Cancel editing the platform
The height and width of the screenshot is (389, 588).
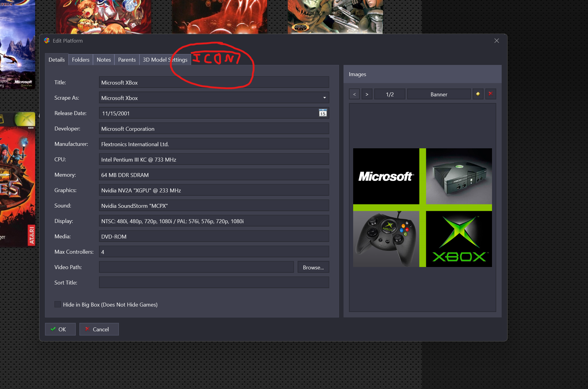[99, 329]
